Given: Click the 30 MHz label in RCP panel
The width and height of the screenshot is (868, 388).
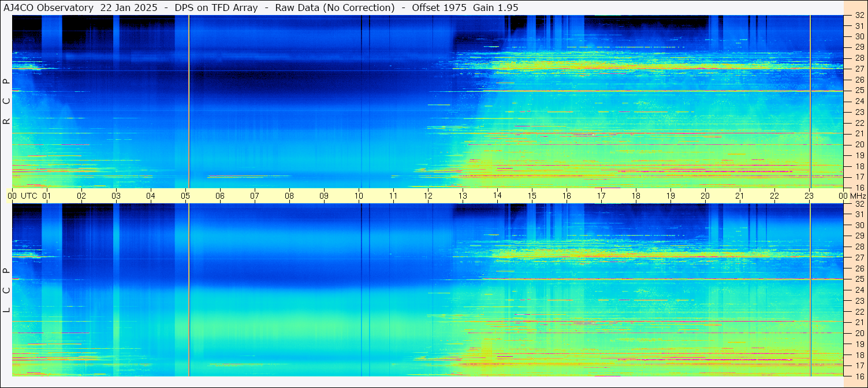Looking at the screenshot, I should tap(859, 36).
